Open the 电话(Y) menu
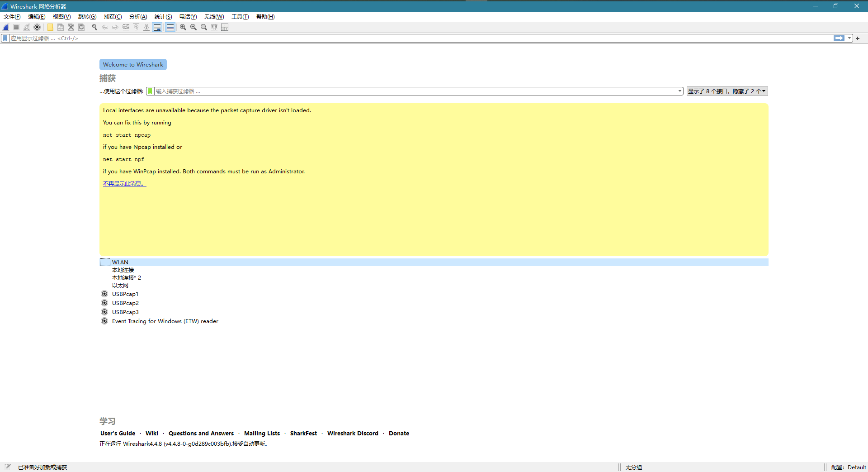Viewport: 868px width, 472px height. [x=188, y=17]
